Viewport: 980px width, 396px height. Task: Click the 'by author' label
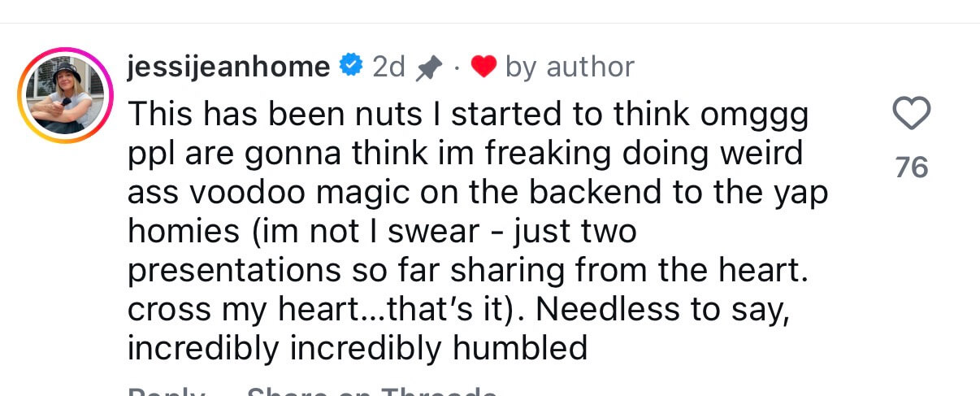click(570, 67)
